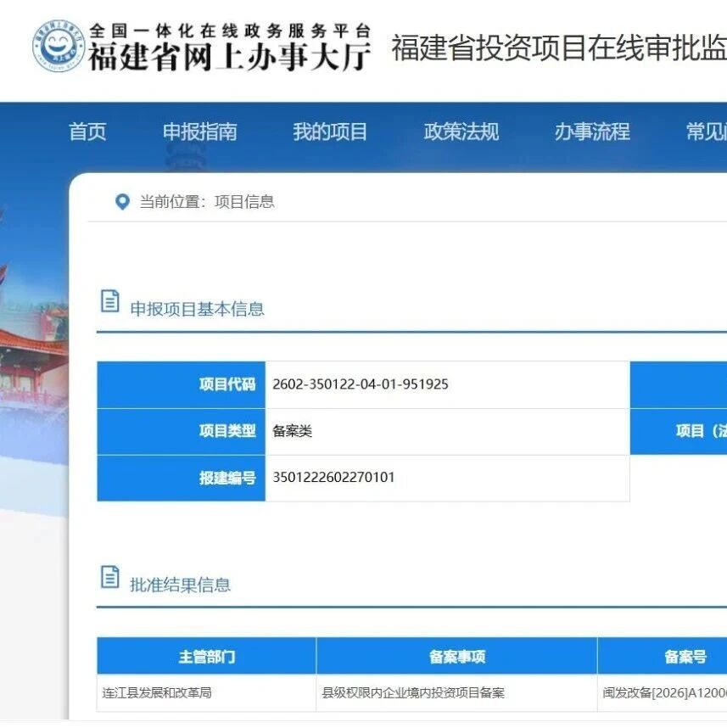Select number 3501222602270101
This screenshot has height=728, width=727.
click(333, 478)
